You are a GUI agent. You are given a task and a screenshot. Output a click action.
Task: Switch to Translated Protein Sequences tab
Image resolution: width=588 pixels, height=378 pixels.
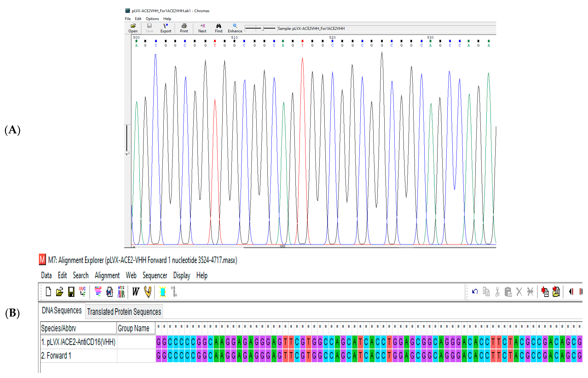(x=124, y=312)
